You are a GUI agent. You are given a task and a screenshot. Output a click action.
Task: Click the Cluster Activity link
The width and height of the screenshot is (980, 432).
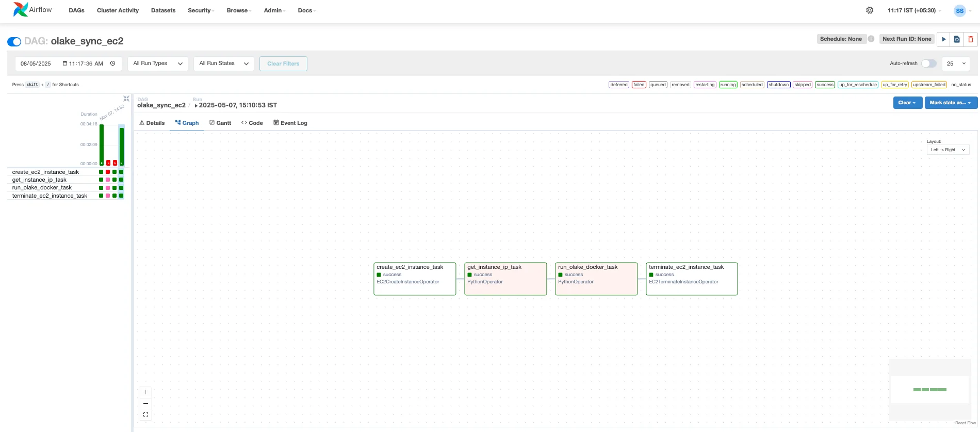[x=118, y=10]
